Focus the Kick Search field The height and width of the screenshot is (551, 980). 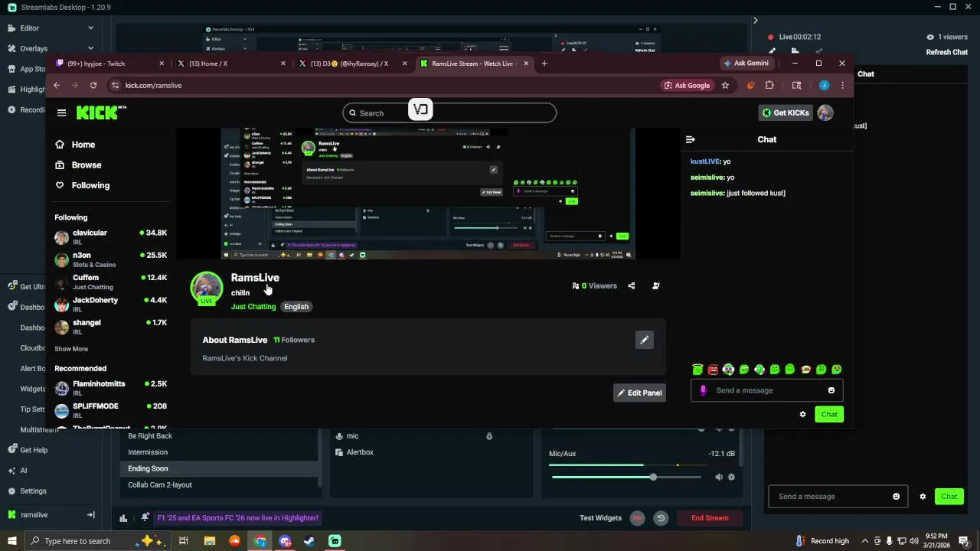click(449, 113)
